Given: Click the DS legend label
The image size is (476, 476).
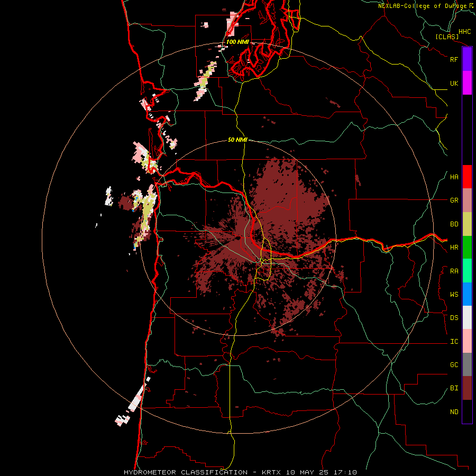Looking at the screenshot, I should point(454,318).
